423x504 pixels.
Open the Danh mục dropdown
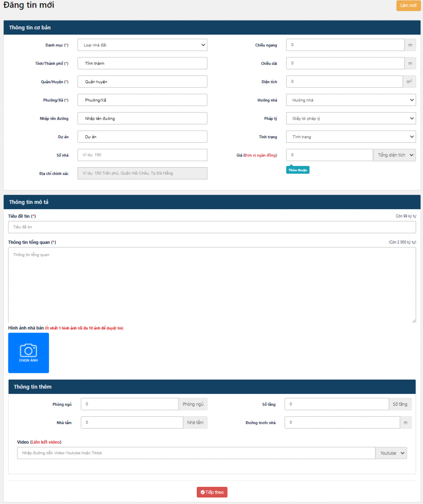[x=142, y=45]
